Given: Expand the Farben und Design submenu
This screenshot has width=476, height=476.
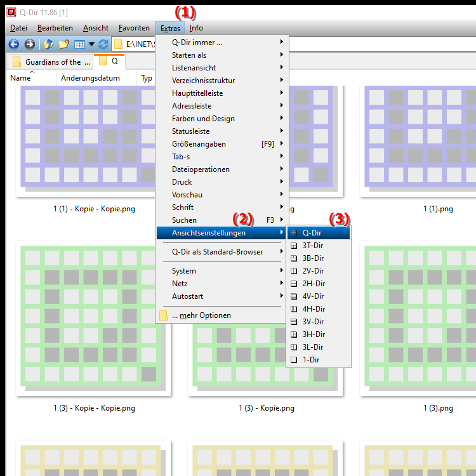Looking at the screenshot, I should coord(221,119).
